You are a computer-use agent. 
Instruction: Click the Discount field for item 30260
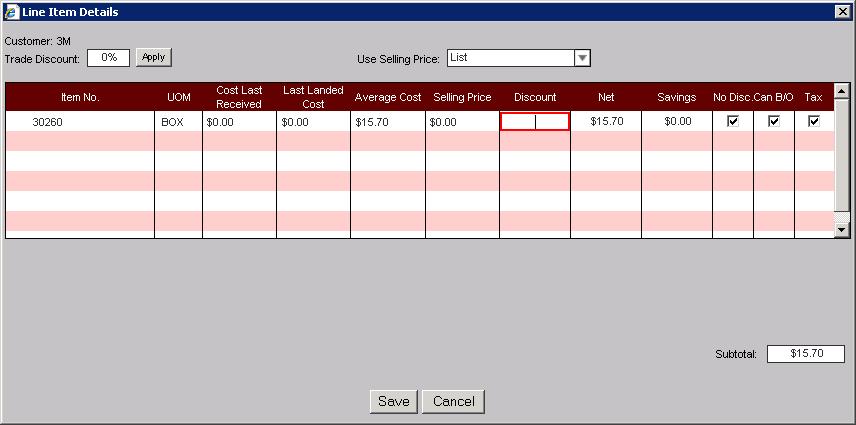pos(535,122)
